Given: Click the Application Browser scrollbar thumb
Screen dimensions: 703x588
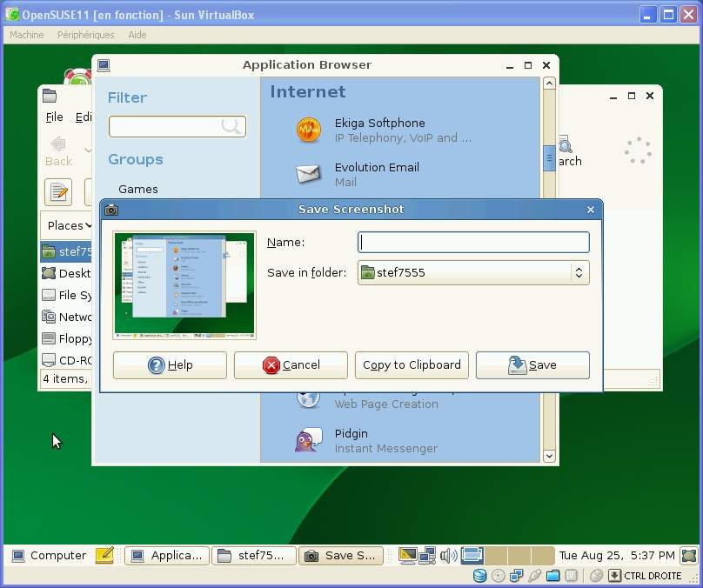Looking at the screenshot, I should tap(549, 158).
